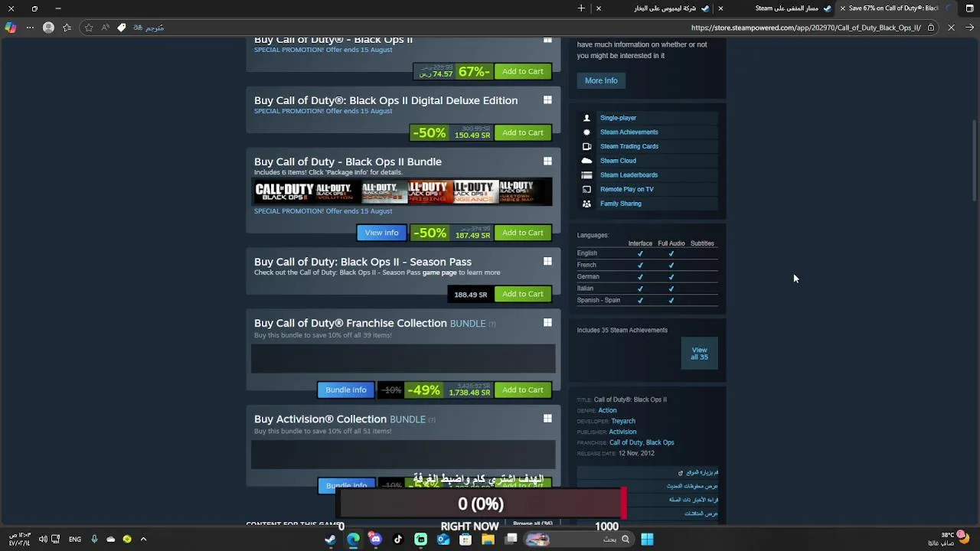
Task: Add Black Ops II 67% off to cart
Action: tap(523, 71)
